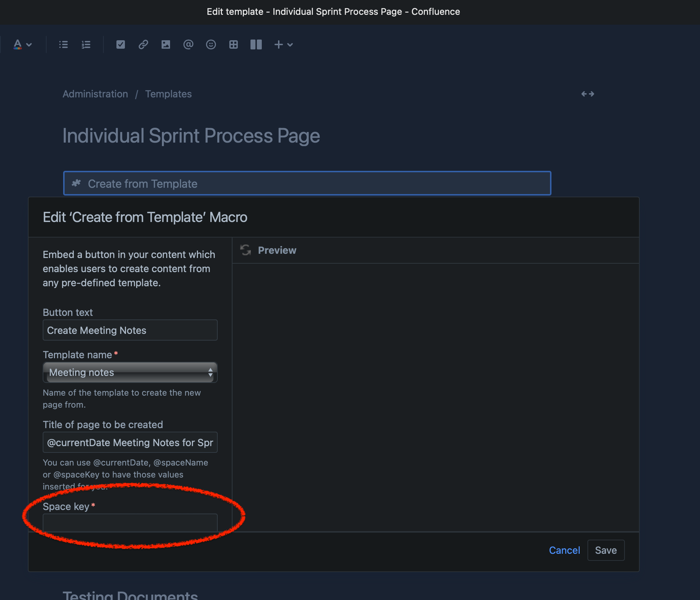Refresh the macro Preview
The image size is (700, 600).
tap(246, 250)
